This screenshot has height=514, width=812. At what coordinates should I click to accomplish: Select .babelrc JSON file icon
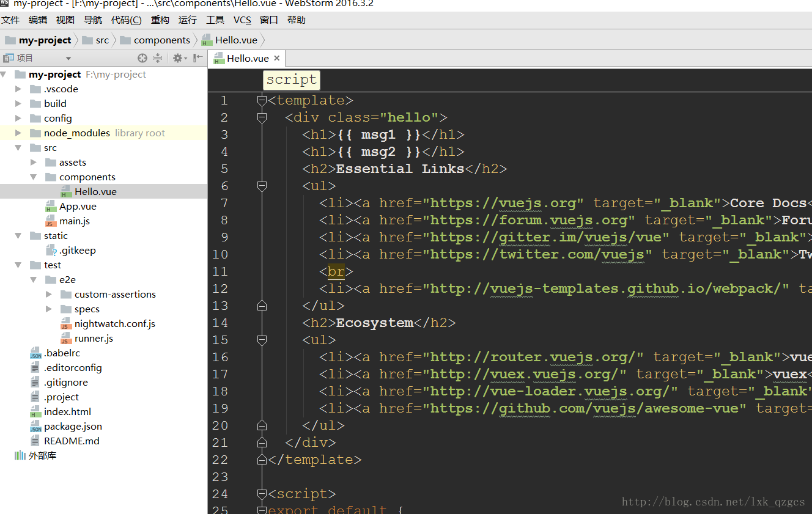36,353
